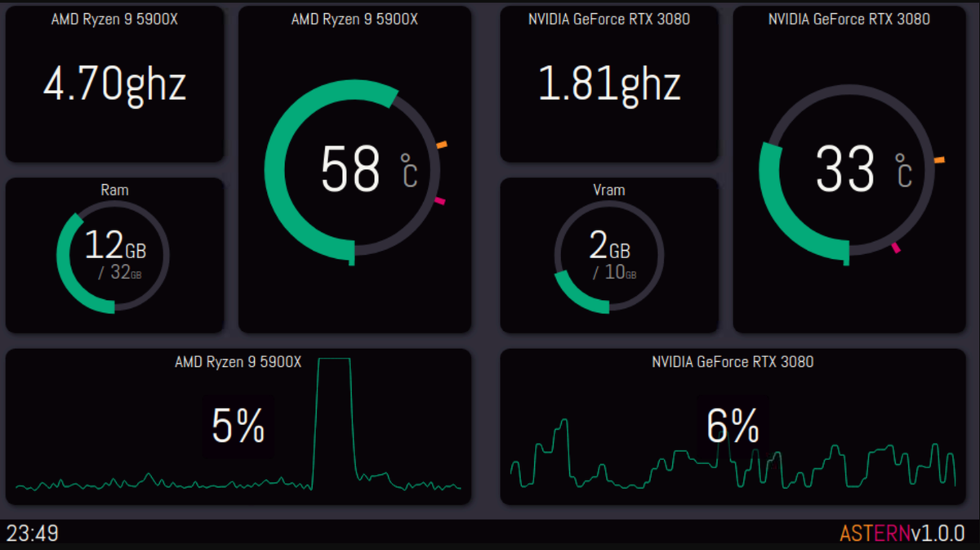Click the 4.70ghz CPU clock speed value
Image resolution: width=980 pixels, height=550 pixels.
(114, 84)
